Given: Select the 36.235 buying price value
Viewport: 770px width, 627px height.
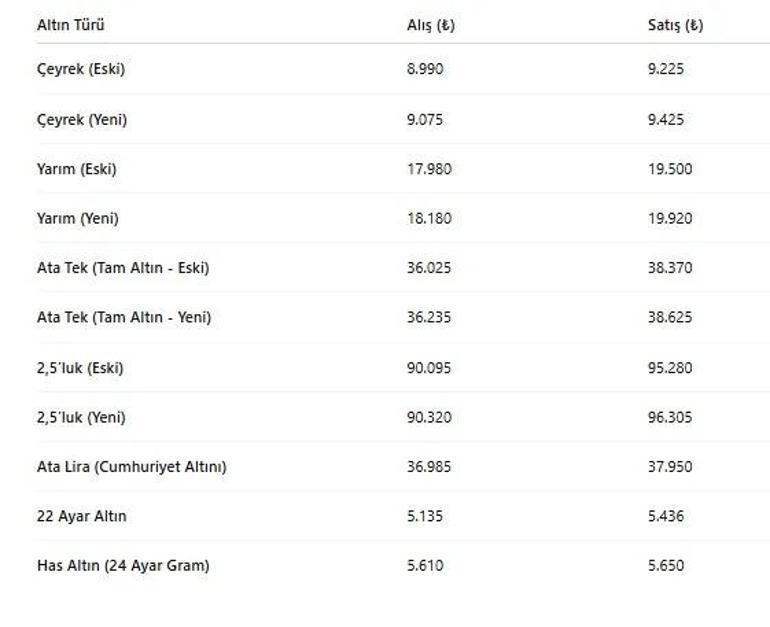Looking at the screenshot, I should point(429,317).
